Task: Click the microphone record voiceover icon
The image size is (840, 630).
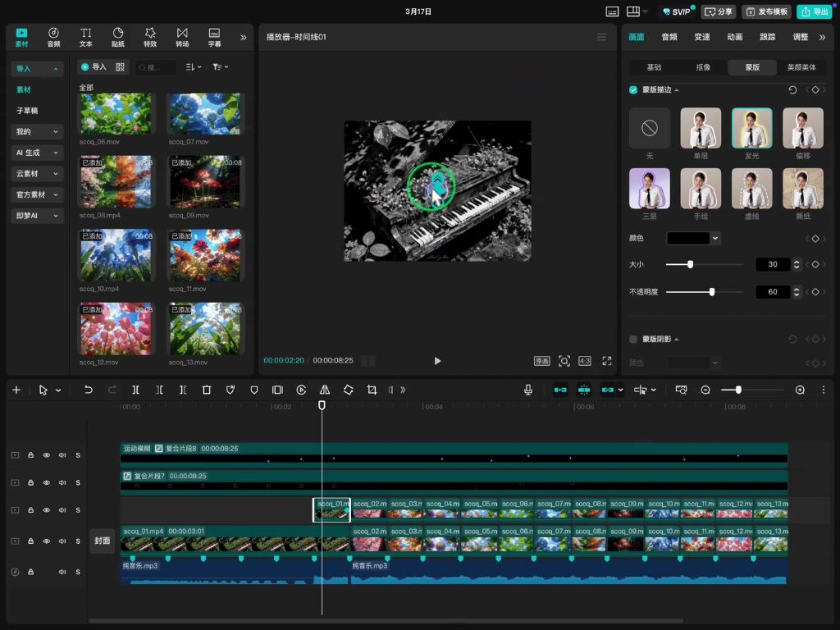Action: [x=528, y=390]
